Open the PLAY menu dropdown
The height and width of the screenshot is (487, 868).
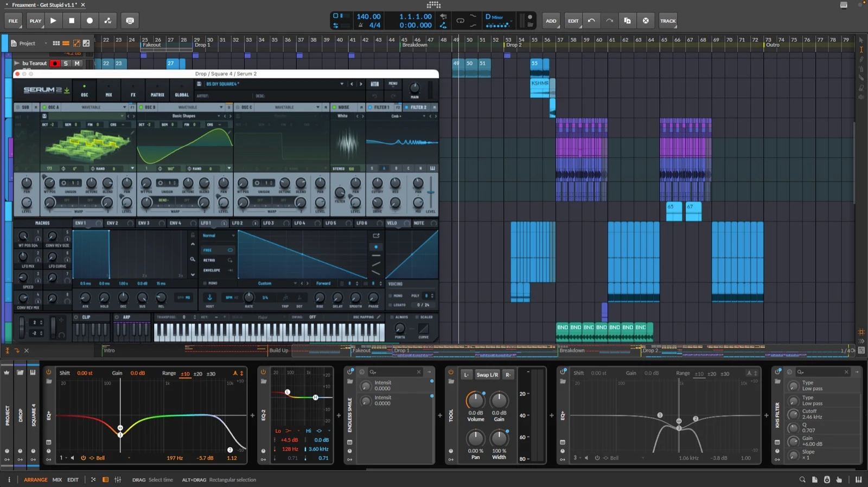35,21
